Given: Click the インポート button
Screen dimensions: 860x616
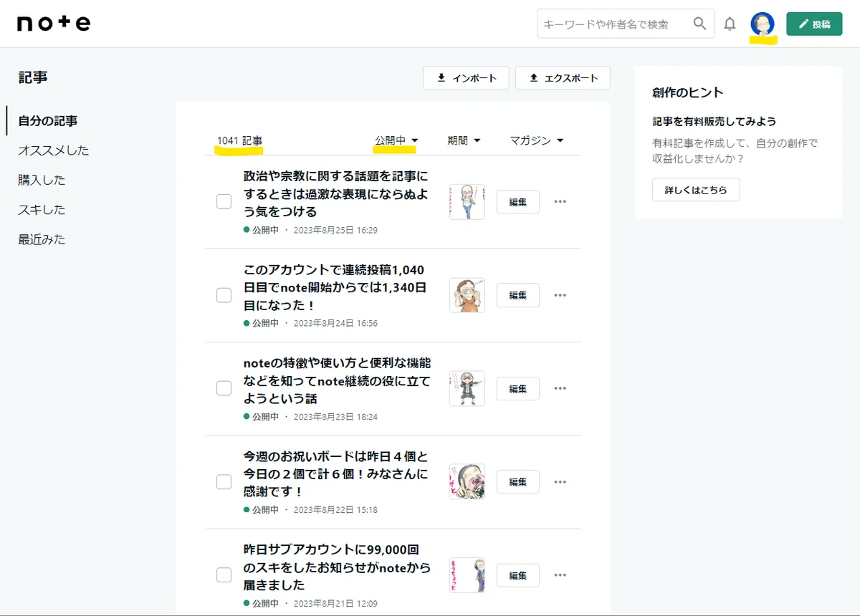Looking at the screenshot, I should click(x=466, y=78).
